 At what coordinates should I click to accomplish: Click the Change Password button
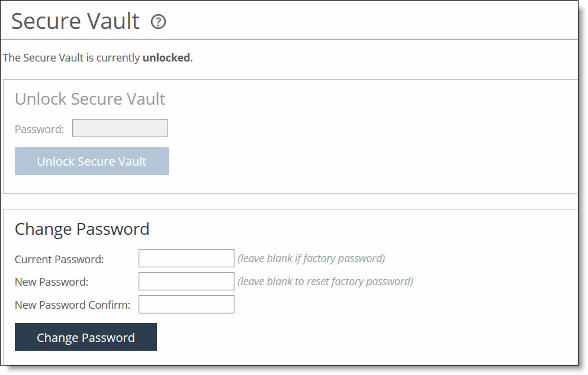click(x=85, y=337)
